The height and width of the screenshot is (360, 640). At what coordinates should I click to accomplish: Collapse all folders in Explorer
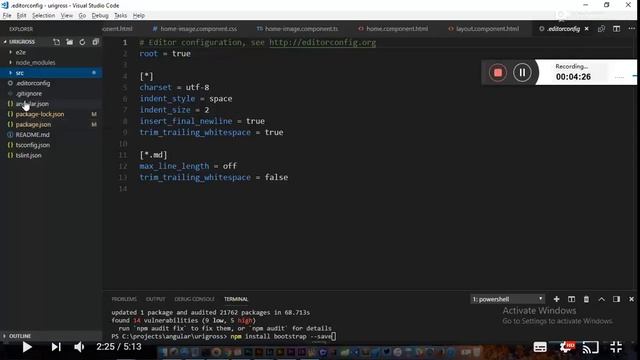click(x=96, y=42)
